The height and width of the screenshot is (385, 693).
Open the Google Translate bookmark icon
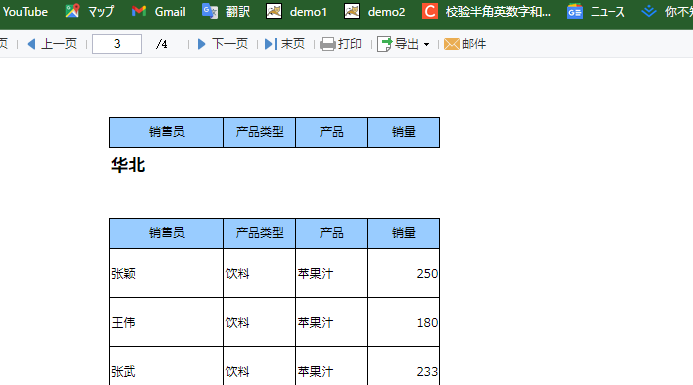click(209, 11)
